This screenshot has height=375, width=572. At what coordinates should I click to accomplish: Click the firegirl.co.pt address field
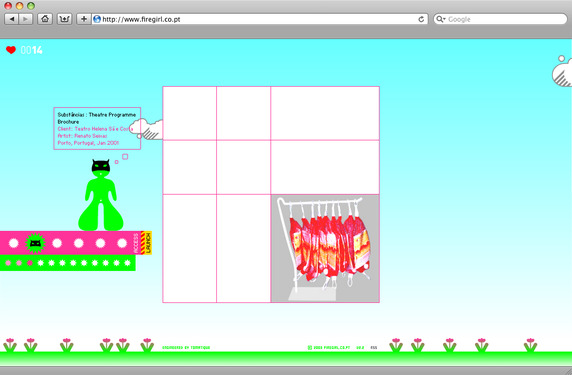tap(260, 19)
